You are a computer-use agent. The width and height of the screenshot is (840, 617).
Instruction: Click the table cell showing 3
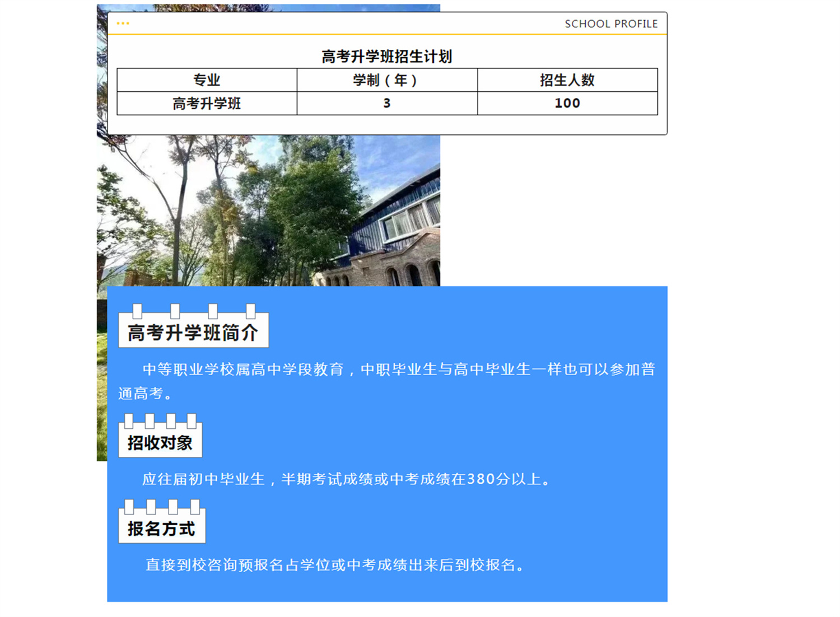click(386, 104)
